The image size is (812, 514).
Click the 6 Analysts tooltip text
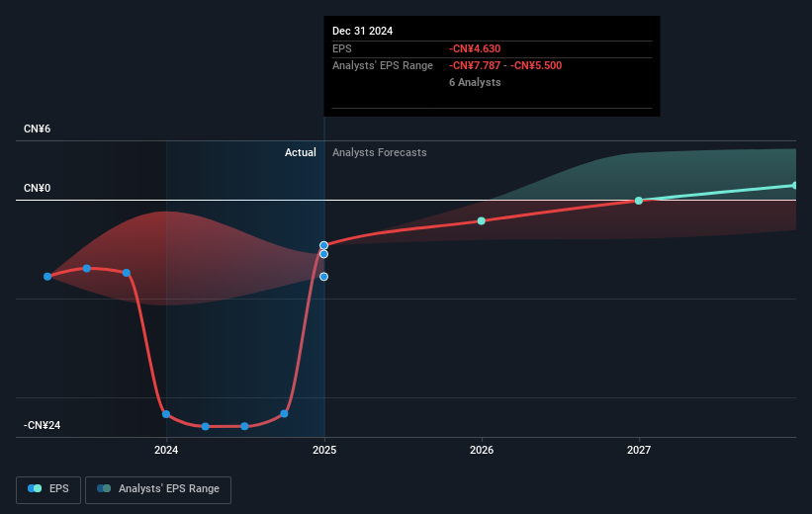coord(475,82)
